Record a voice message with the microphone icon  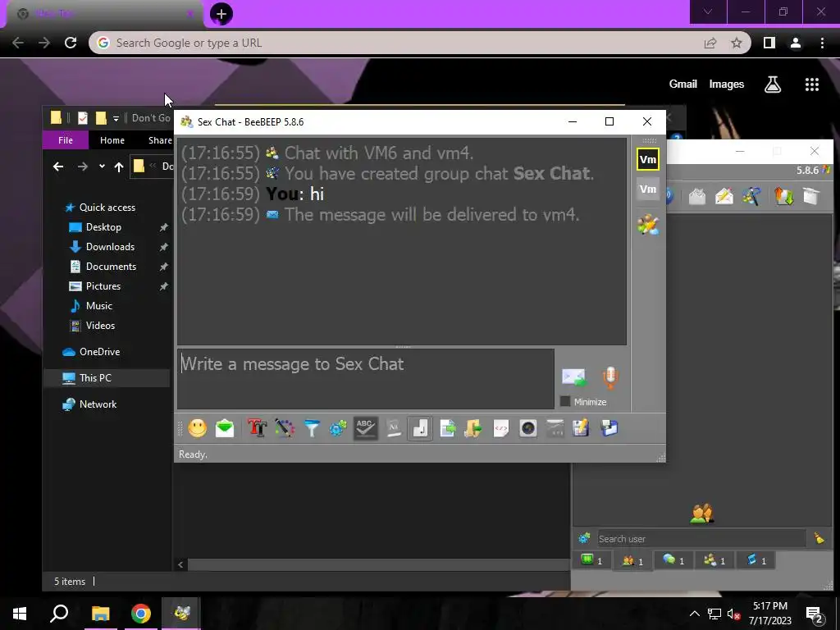[610, 377]
